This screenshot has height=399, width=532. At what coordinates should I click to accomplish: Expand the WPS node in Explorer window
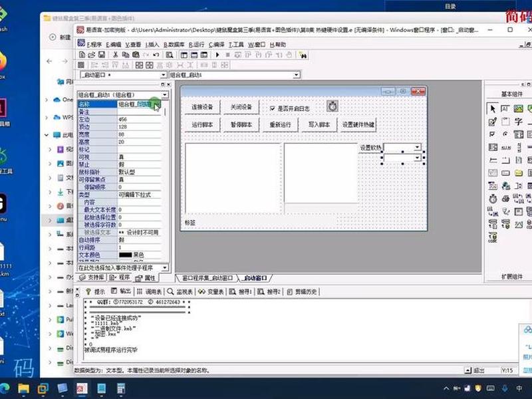click(x=47, y=118)
